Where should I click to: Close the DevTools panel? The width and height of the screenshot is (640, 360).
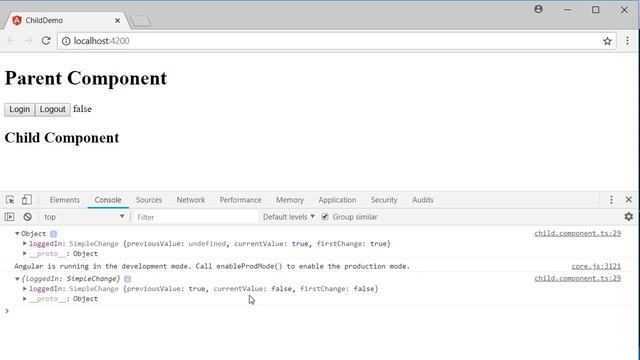click(x=629, y=200)
